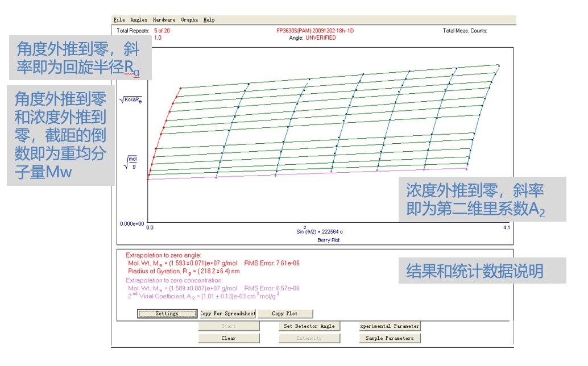Select the 2nd Virial Coefficient result line
588x366 pixels.
click(204, 296)
